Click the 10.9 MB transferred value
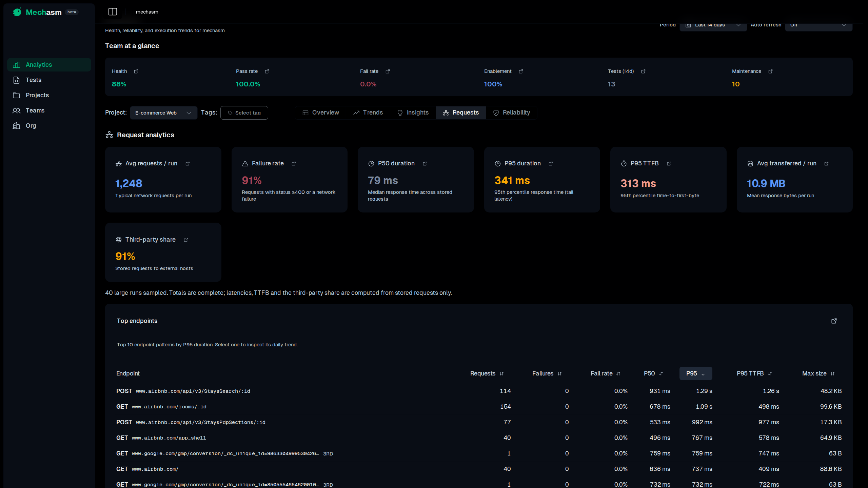The width and height of the screenshot is (868, 488). [x=766, y=183]
